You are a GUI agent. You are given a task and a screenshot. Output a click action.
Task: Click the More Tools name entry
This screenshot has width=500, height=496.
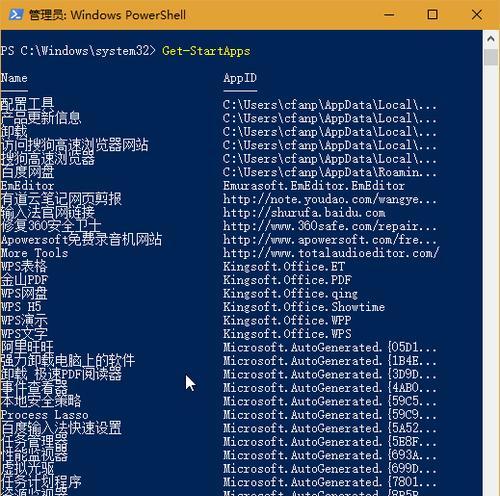pos(34,253)
